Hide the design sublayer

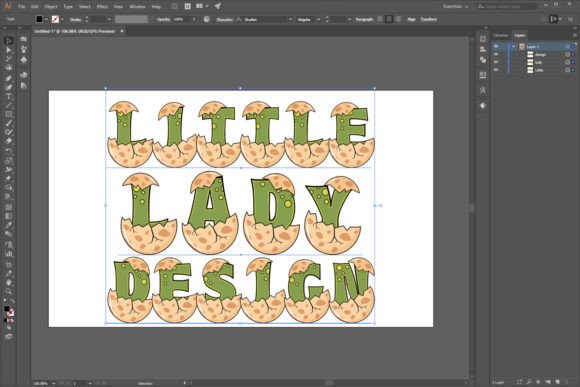click(496, 54)
